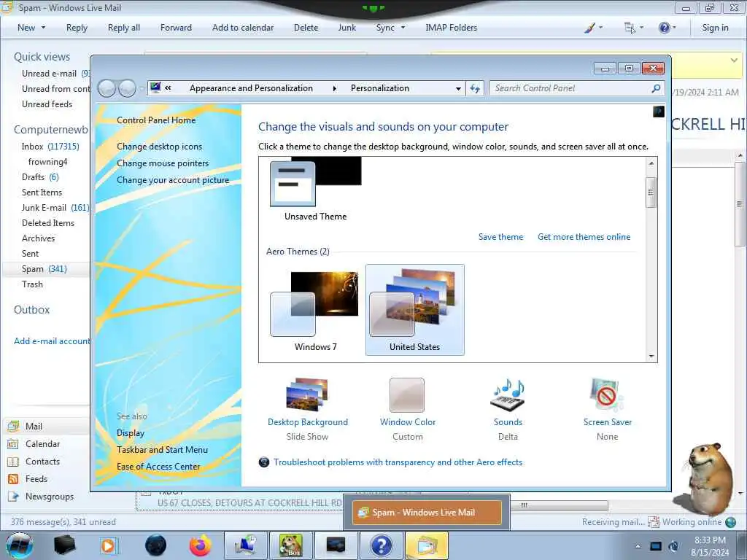This screenshot has height=560, width=747.
Task: Open Calendar in Live Mail sidebar
Action: click(42, 444)
